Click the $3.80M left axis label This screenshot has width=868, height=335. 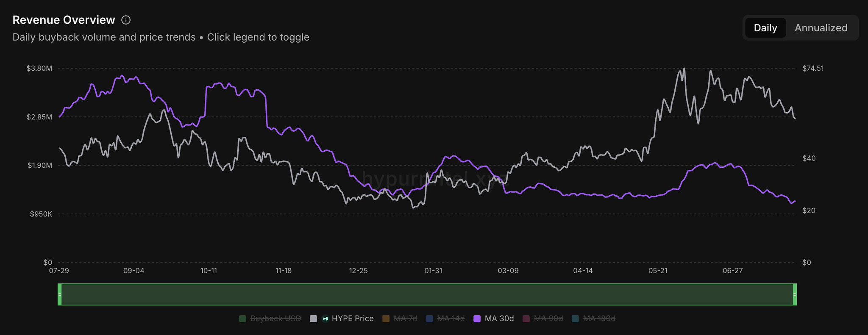point(39,68)
